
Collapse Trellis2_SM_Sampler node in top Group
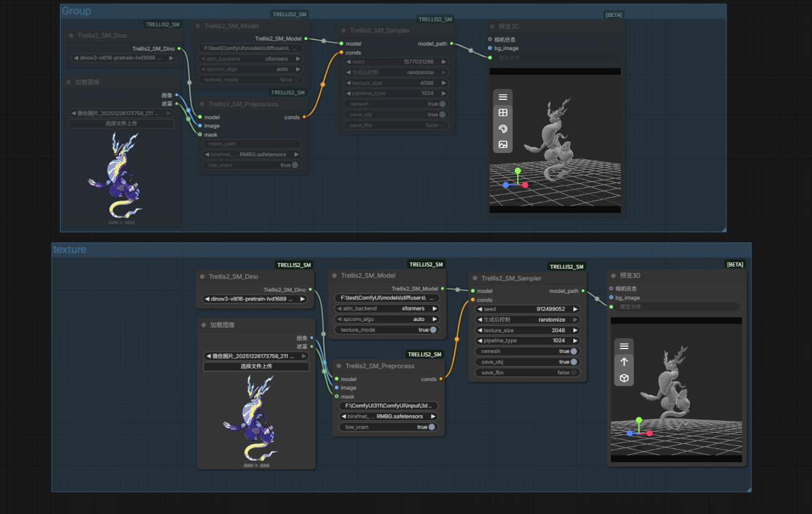click(x=344, y=31)
